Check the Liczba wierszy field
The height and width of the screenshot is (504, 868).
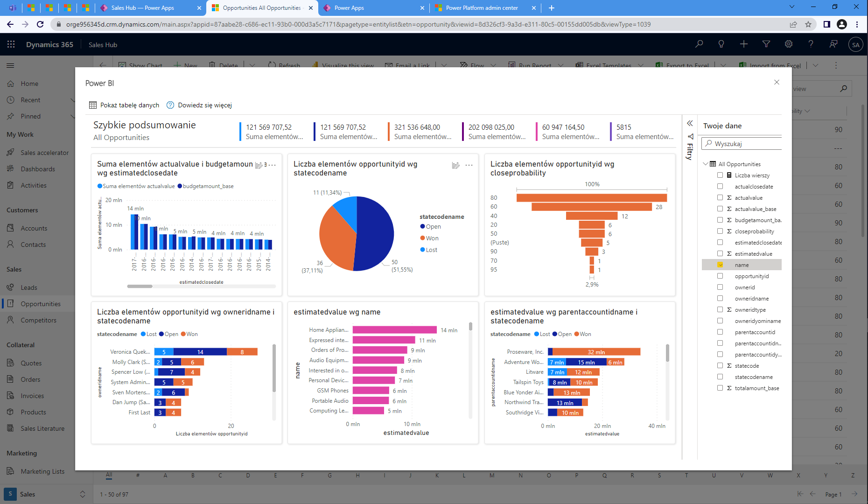(720, 175)
